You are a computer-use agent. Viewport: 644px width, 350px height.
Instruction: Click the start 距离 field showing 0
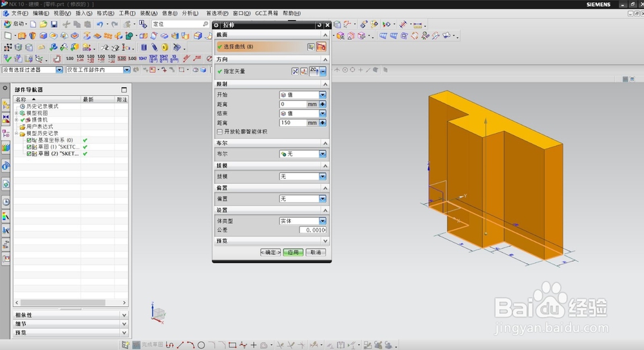[x=293, y=104]
